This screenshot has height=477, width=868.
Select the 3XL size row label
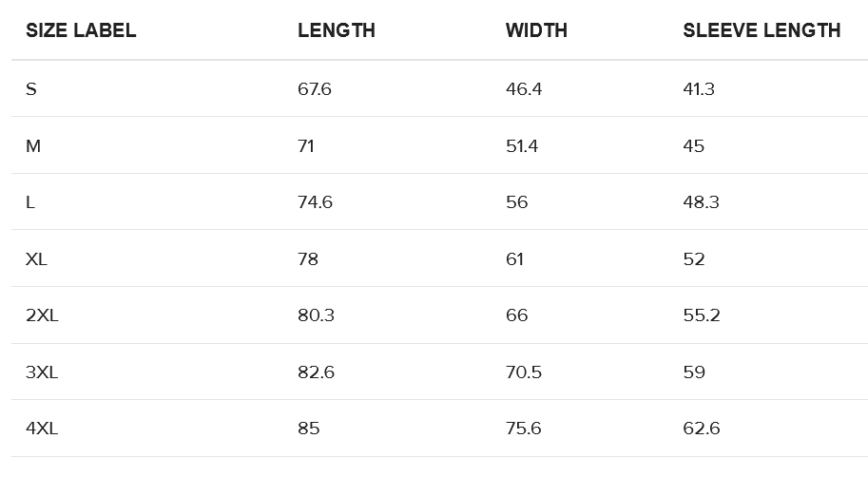click(x=42, y=372)
